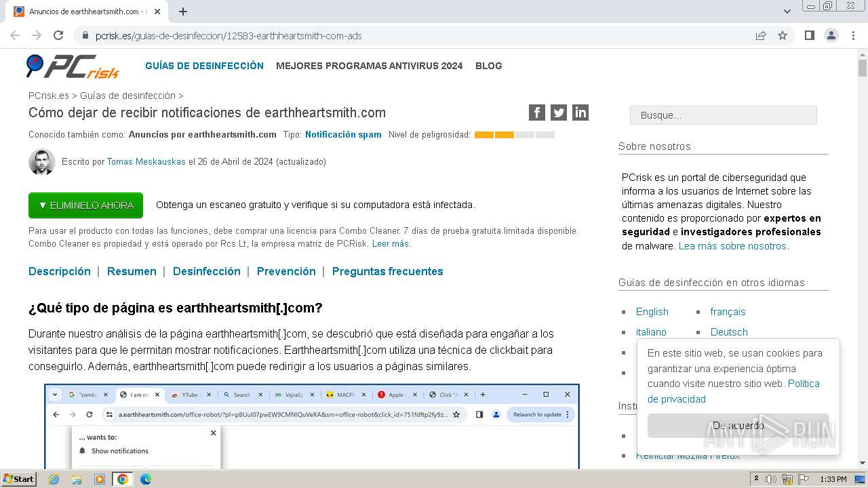Bookmark this page with the star icon
The image size is (868, 488).
[783, 36]
